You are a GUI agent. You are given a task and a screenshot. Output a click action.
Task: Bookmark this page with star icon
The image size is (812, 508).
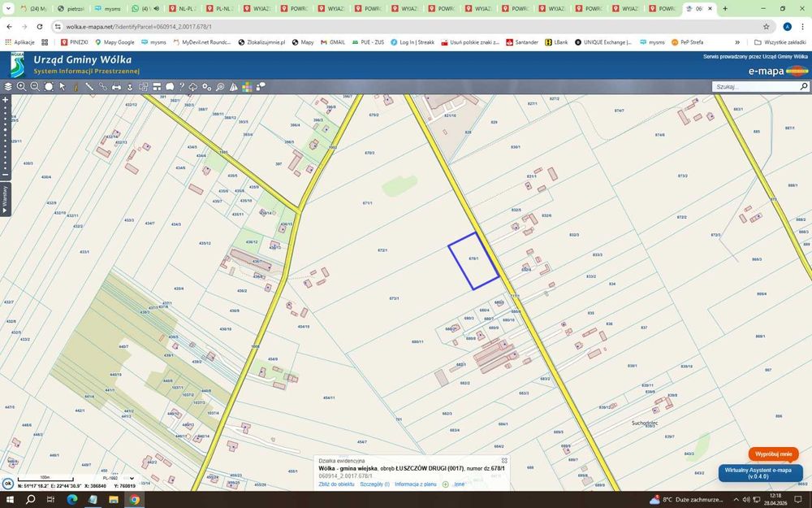[x=766, y=27]
